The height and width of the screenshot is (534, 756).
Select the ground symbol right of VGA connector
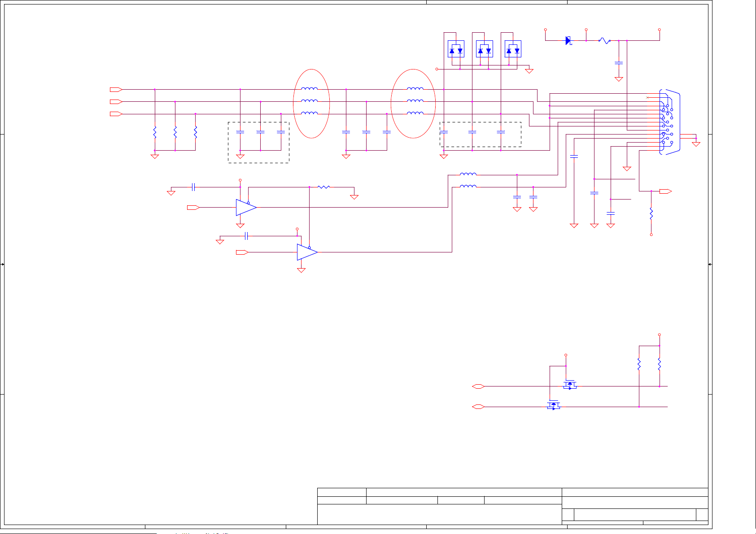[x=696, y=143]
